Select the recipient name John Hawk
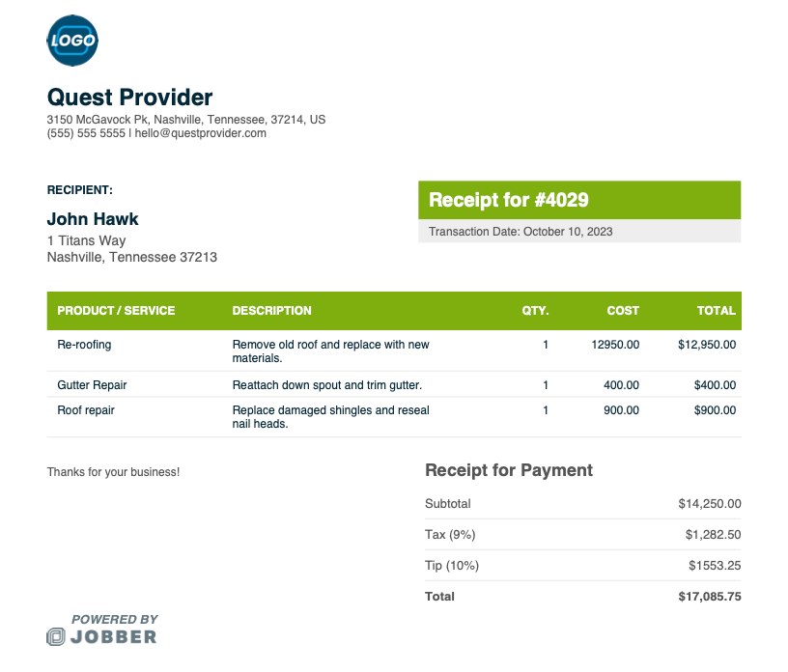 click(x=93, y=219)
